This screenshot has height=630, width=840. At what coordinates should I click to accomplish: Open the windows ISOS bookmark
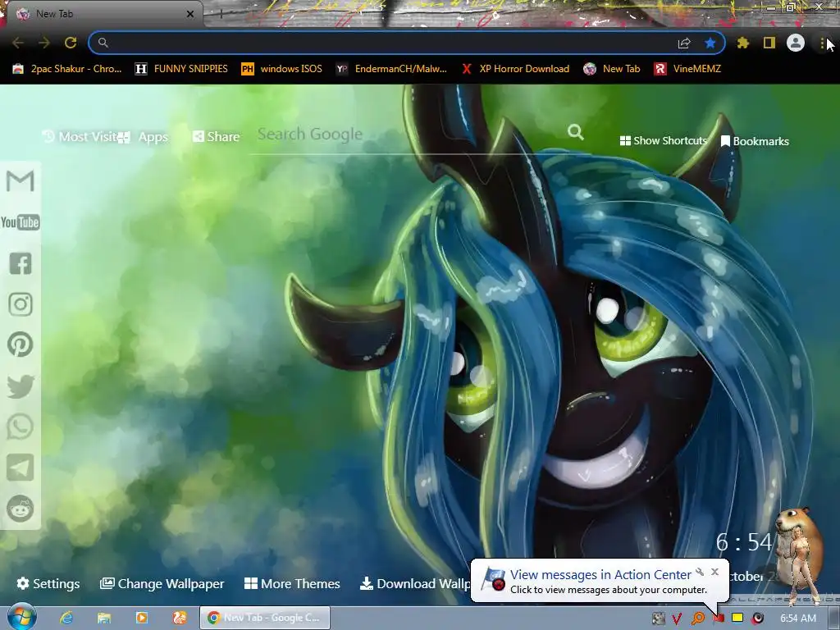click(x=282, y=69)
